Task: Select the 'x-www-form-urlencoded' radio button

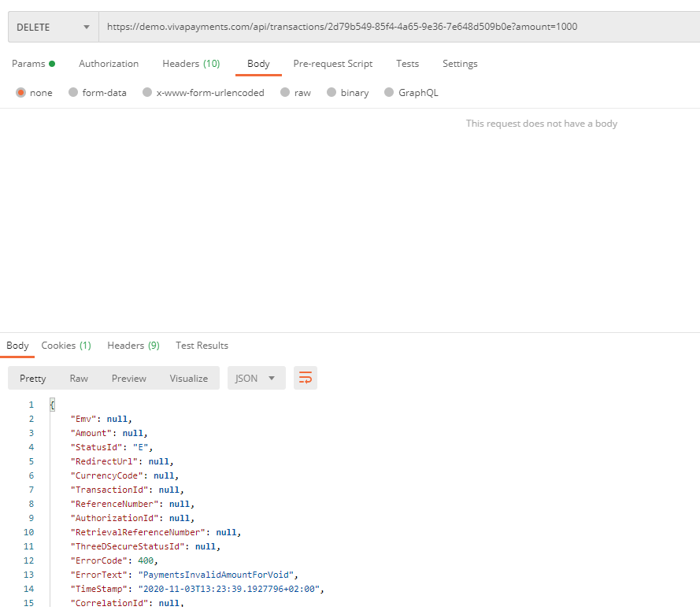Action: tap(147, 92)
